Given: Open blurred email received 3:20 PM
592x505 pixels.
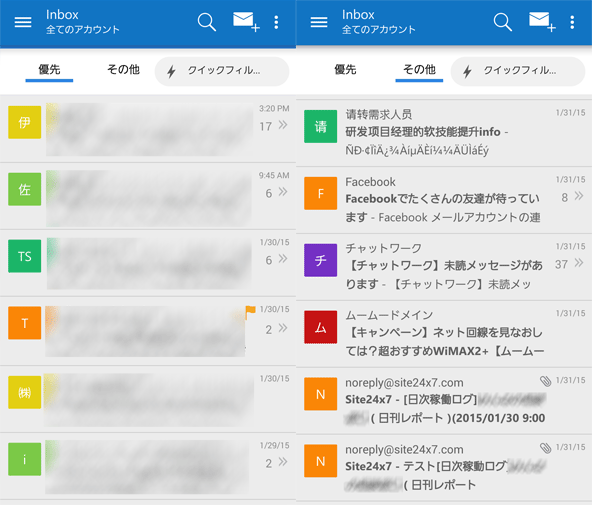Looking at the screenshot, I should click(148, 129).
